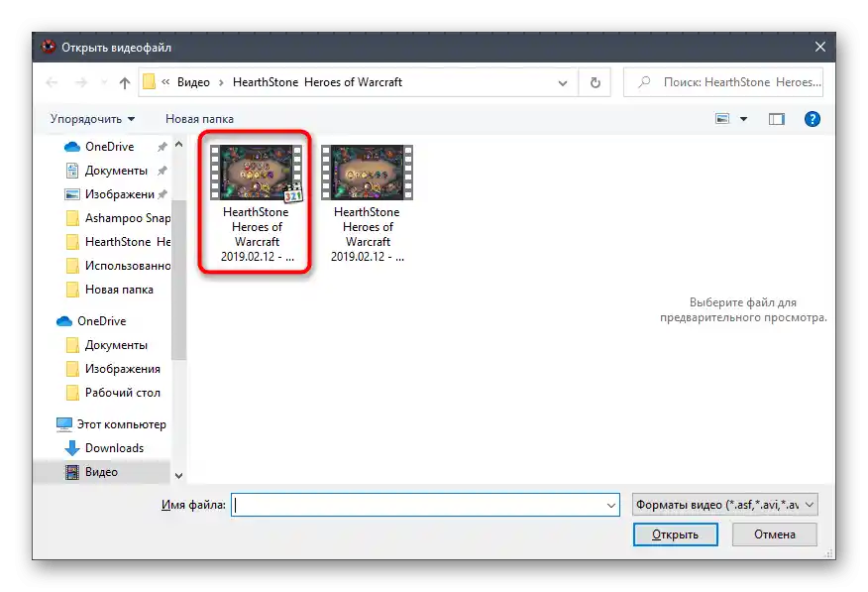
Task: Open pinned OneDrive in quick access
Action: tap(109, 147)
